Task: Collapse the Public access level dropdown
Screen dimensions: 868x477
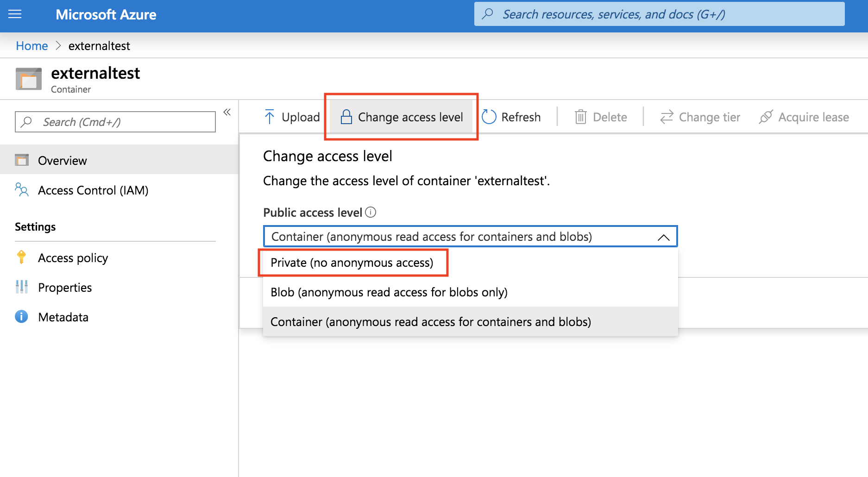Action: 663,237
